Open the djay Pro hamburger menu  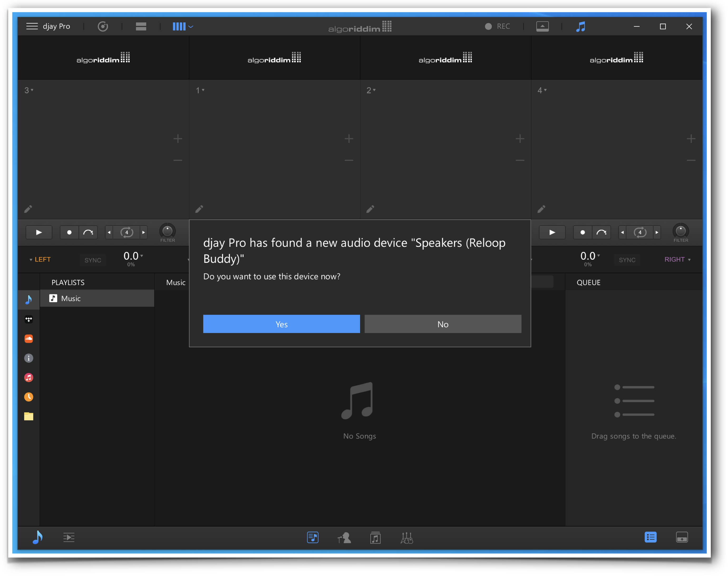click(32, 26)
